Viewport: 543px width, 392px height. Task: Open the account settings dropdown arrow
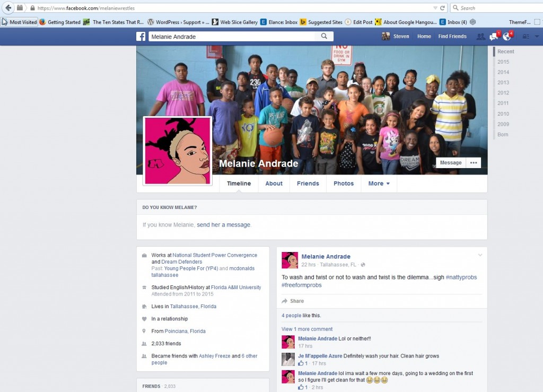pyautogui.click(x=537, y=37)
